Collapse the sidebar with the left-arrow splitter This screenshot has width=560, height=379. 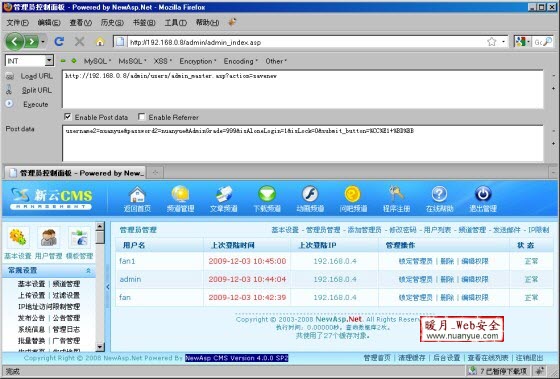click(108, 286)
